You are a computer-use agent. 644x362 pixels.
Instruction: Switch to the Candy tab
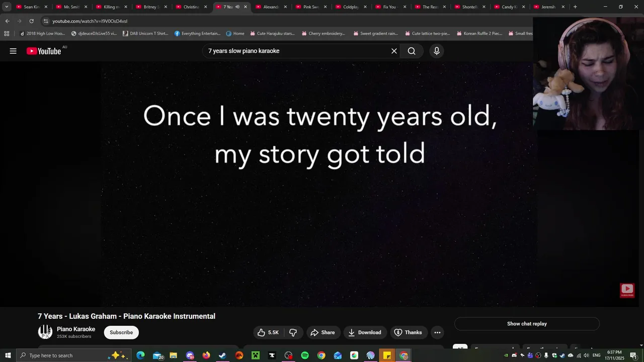coord(509,7)
